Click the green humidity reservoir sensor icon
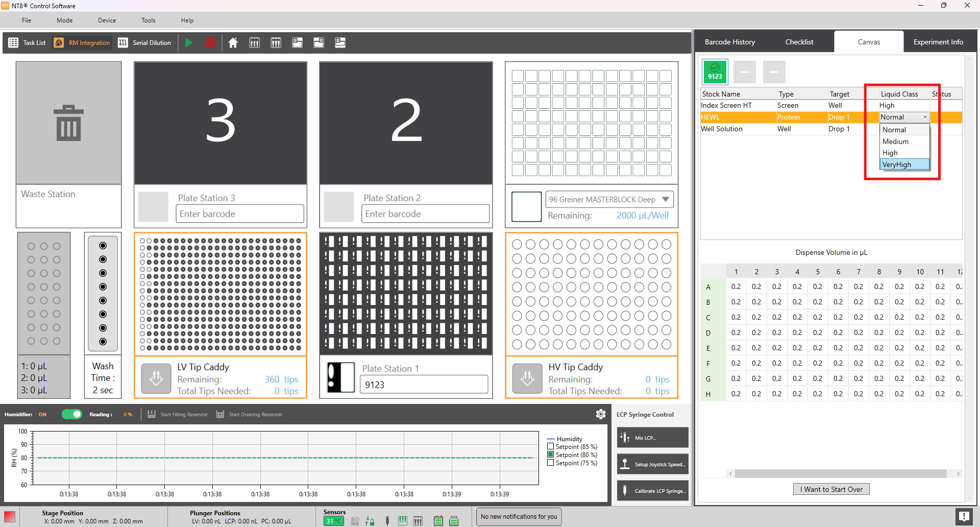The image size is (980, 527). 454,521
